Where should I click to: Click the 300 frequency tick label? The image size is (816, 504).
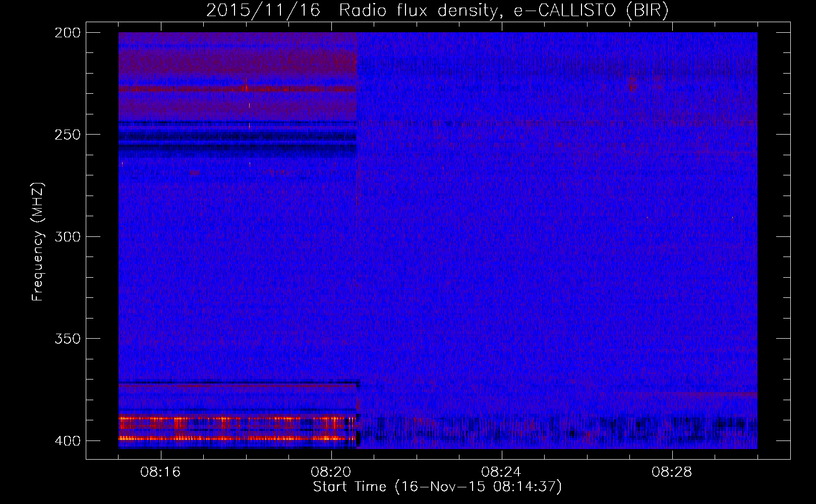pos(67,236)
